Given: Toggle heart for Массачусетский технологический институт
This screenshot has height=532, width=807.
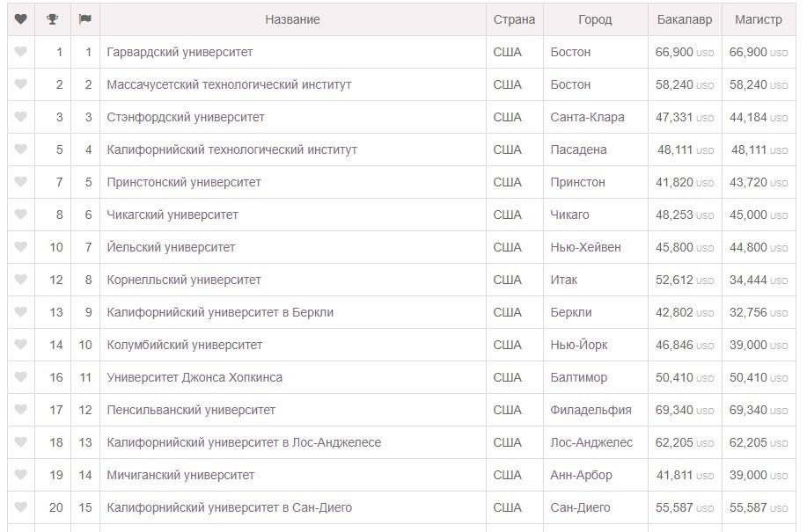Looking at the screenshot, I should pyautogui.click(x=20, y=84).
